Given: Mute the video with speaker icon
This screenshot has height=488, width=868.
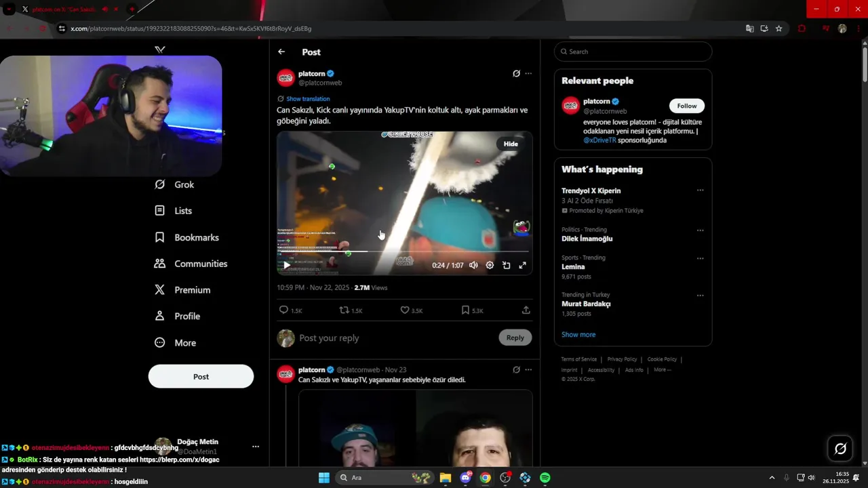Looking at the screenshot, I should pos(473,265).
